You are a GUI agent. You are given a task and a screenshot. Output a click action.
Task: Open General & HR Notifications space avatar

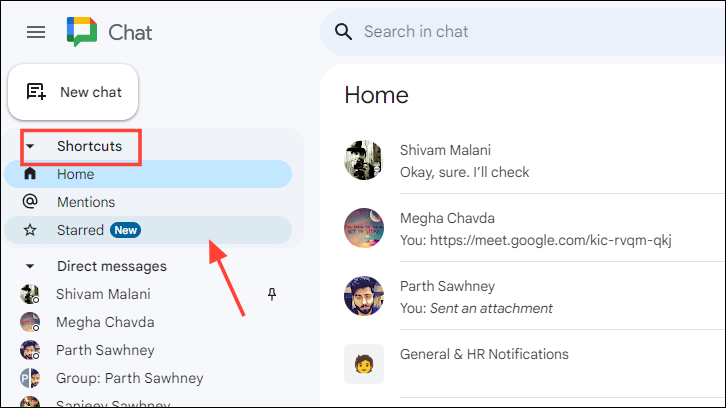[364, 364]
